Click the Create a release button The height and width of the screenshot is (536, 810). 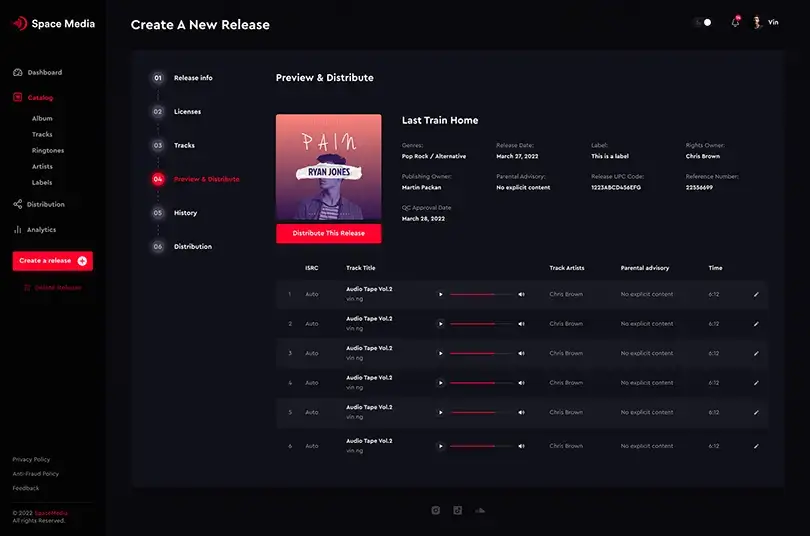coord(53,261)
